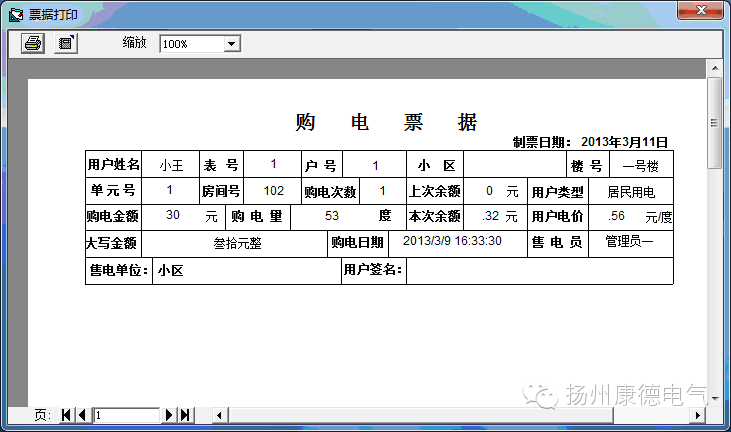Click the horizontal scrollbar thumb
This screenshot has height=432, width=731.
pos(421,415)
